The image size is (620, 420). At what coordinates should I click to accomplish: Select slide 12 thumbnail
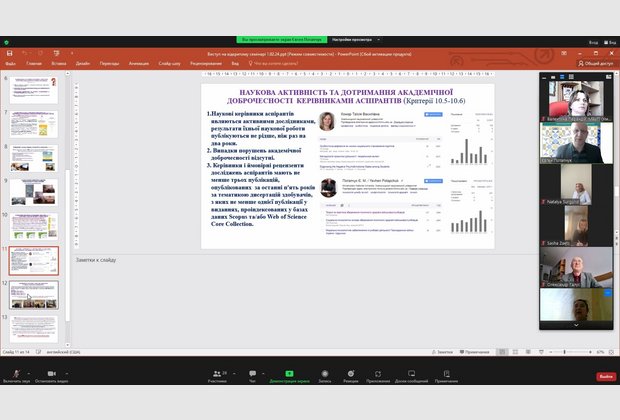[34, 295]
